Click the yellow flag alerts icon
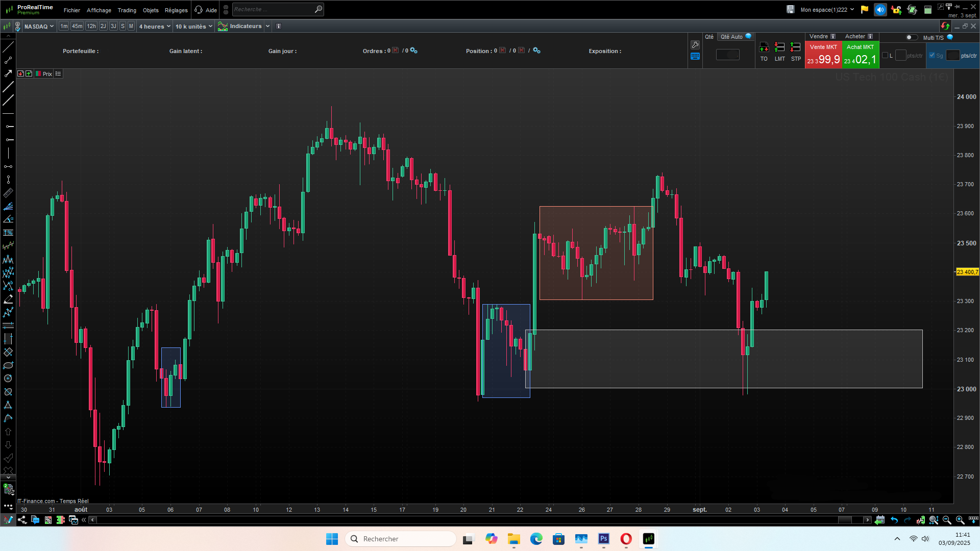This screenshot has height=551, width=980. [864, 10]
